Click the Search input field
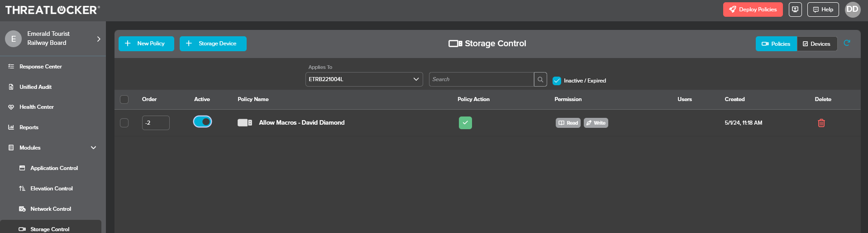 (482, 79)
